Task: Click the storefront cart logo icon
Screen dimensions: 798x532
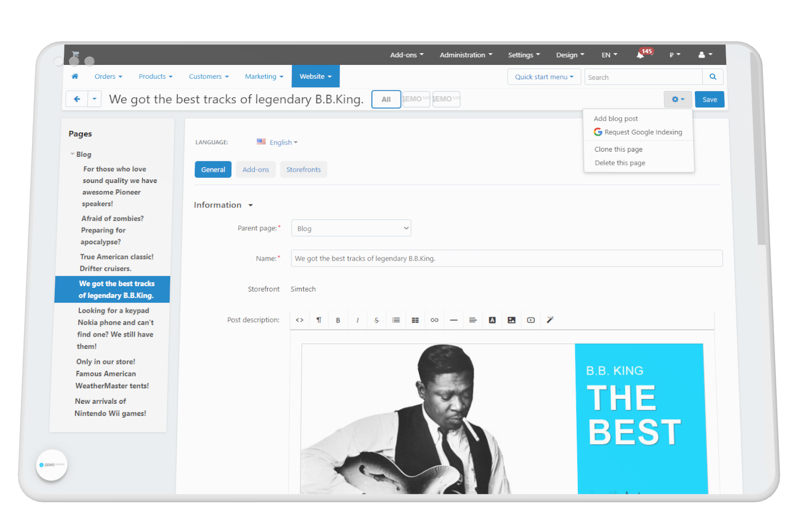Action: (75, 55)
